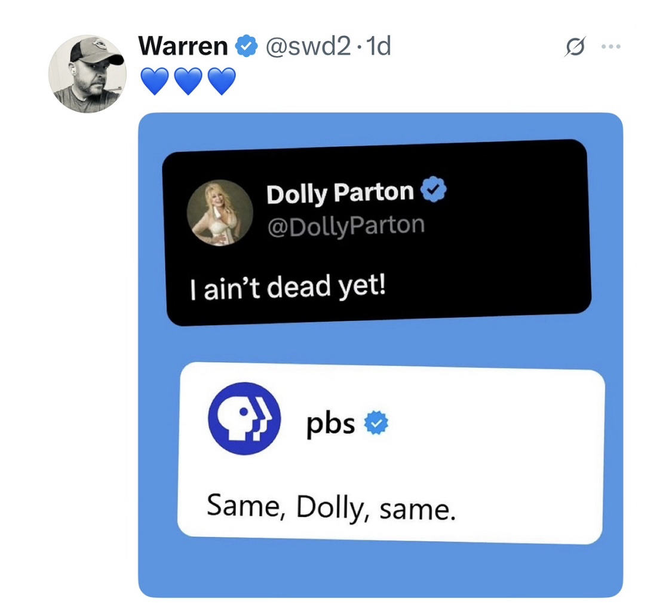Open the @swd2 handle link

(x=308, y=46)
